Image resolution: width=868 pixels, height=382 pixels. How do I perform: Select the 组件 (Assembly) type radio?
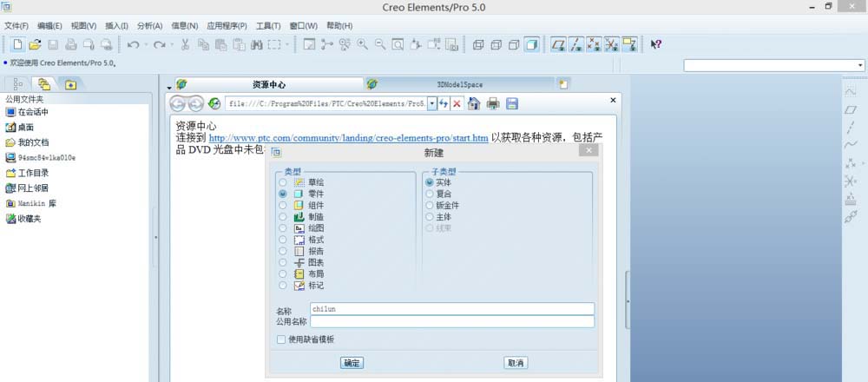(283, 206)
